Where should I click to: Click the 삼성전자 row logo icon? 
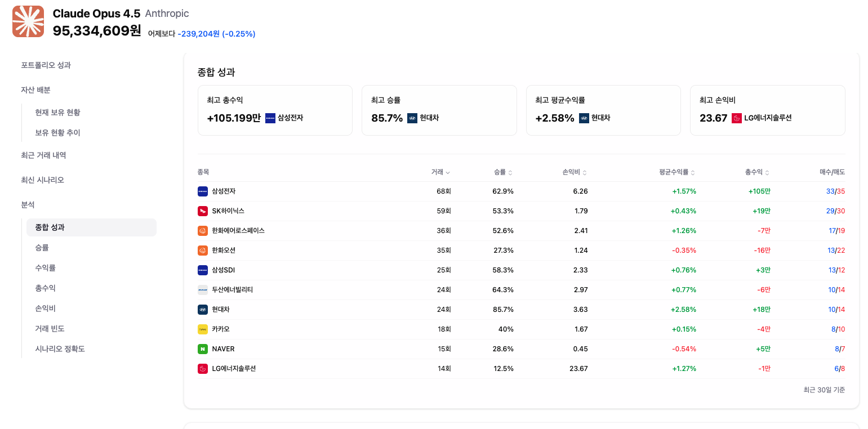tap(203, 191)
